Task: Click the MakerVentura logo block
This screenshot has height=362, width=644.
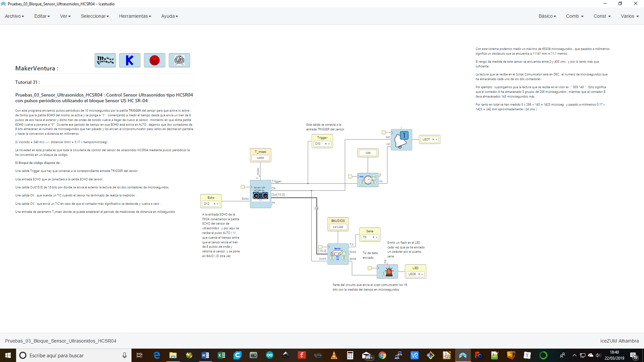Action: click(x=105, y=60)
